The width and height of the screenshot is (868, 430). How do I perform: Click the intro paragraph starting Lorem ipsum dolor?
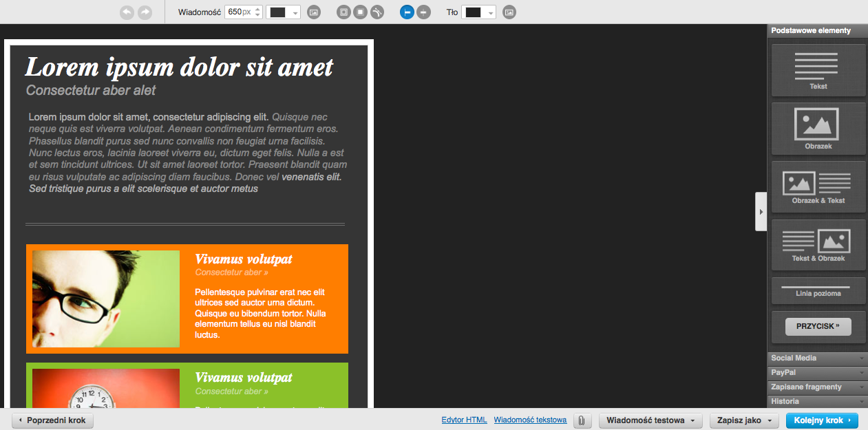[x=187, y=153]
